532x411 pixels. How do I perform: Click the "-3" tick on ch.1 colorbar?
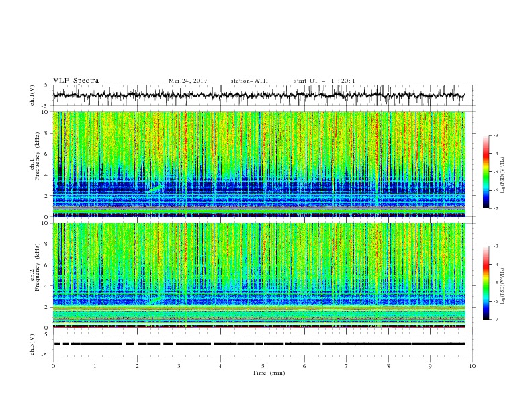click(495, 135)
